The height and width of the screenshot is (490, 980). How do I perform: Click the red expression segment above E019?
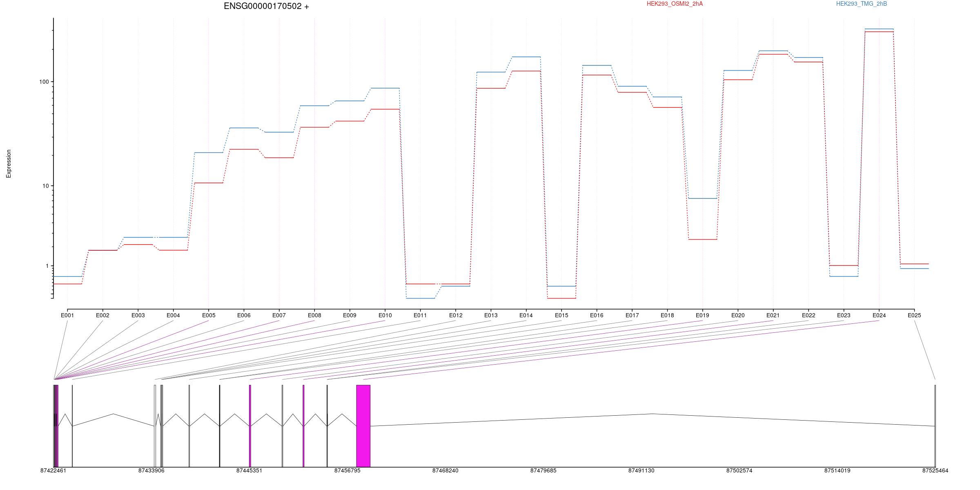coord(703,239)
